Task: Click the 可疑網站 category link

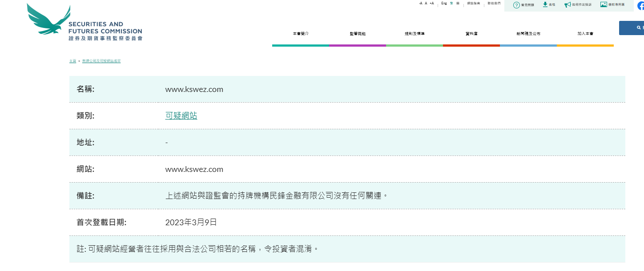Action: (x=181, y=116)
